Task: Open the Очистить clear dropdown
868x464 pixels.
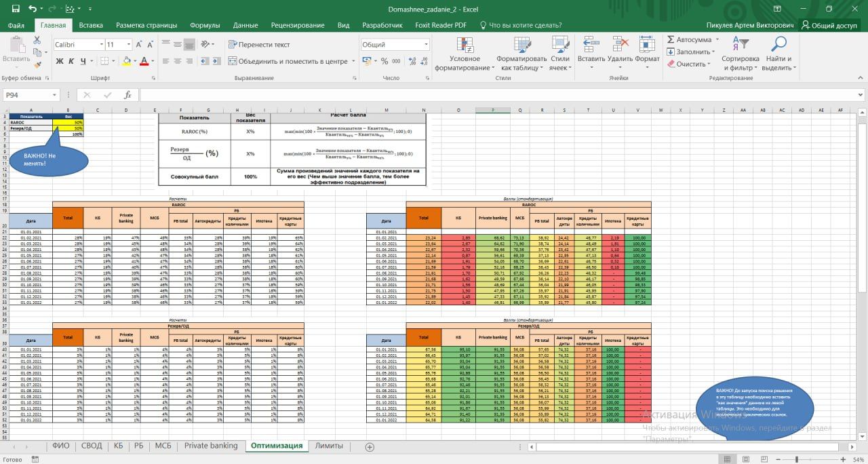Action: pos(709,64)
